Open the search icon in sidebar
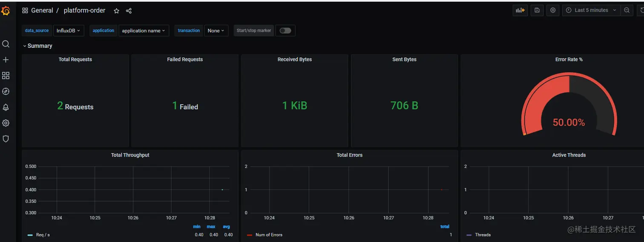The height and width of the screenshot is (242, 644). [6, 44]
